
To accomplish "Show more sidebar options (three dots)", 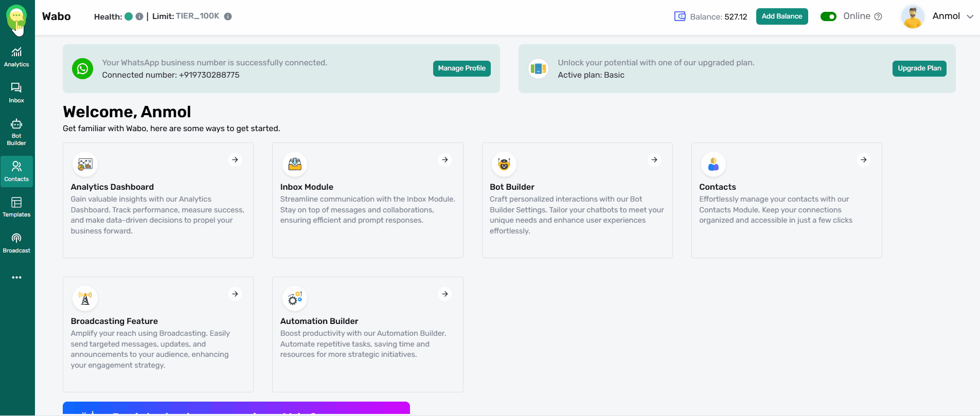I will (16, 278).
